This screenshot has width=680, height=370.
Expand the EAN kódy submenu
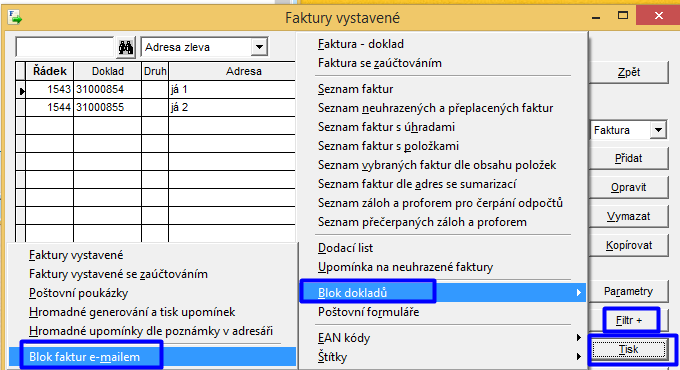[442, 338]
